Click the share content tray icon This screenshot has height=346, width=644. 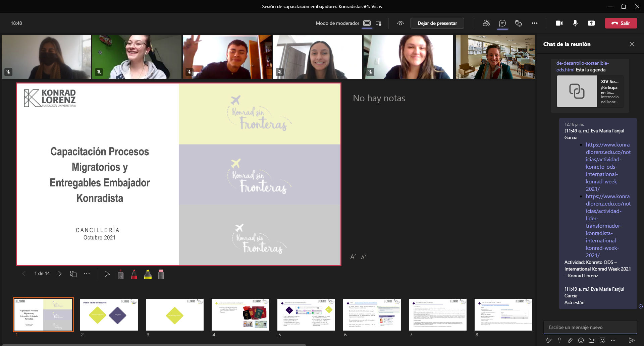pyautogui.click(x=591, y=23)
